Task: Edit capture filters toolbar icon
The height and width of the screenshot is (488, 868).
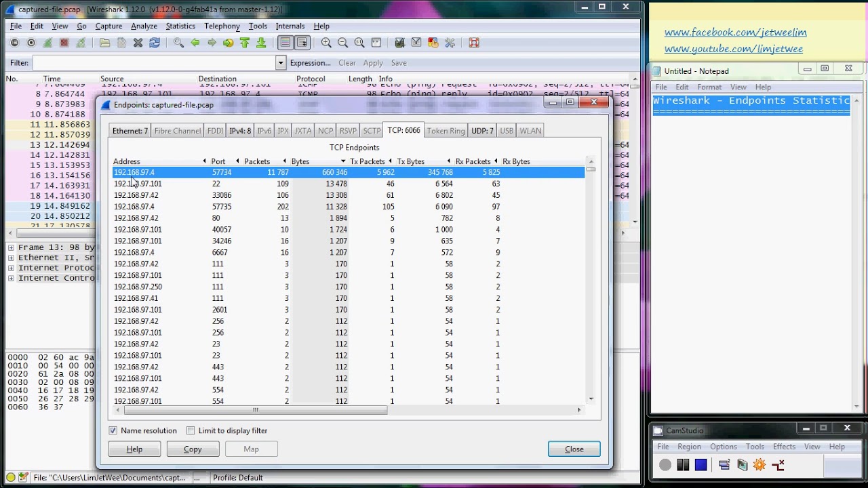Action: (399, 43)
